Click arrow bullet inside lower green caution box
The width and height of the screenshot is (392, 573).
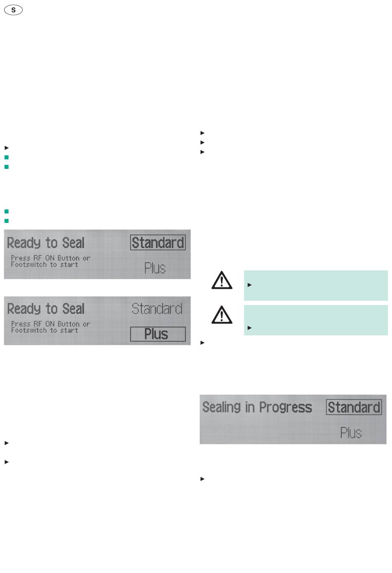(x=249, y=328)
